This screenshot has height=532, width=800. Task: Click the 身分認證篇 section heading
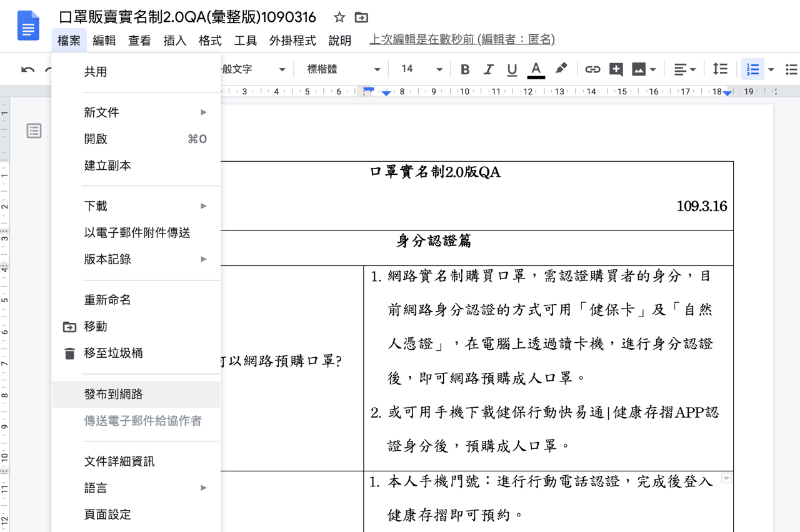434,241
